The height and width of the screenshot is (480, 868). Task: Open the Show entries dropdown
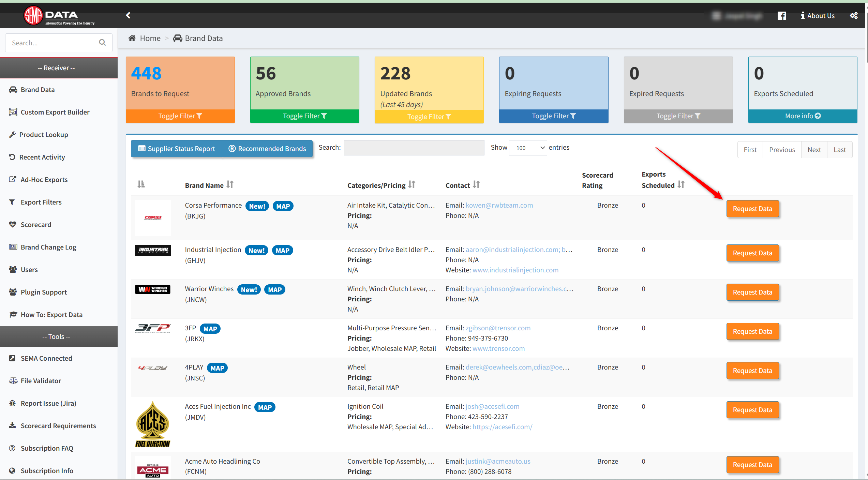click(528, 148)
